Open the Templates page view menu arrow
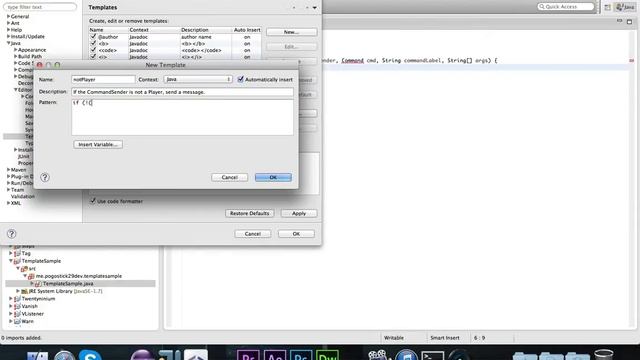The width and height of the screenshot is (640, 360). tap(315, 8)
